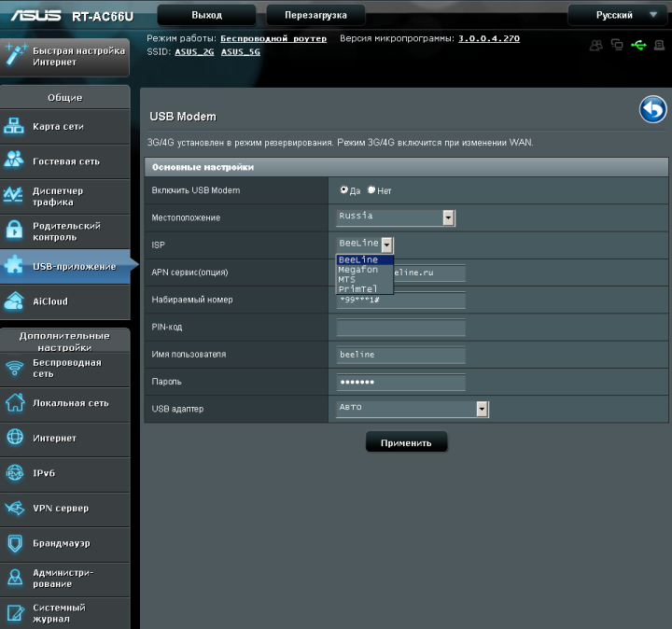Open the VPN сервер menu item
This screenshot has width=672, height=629.
coord(64,509)
